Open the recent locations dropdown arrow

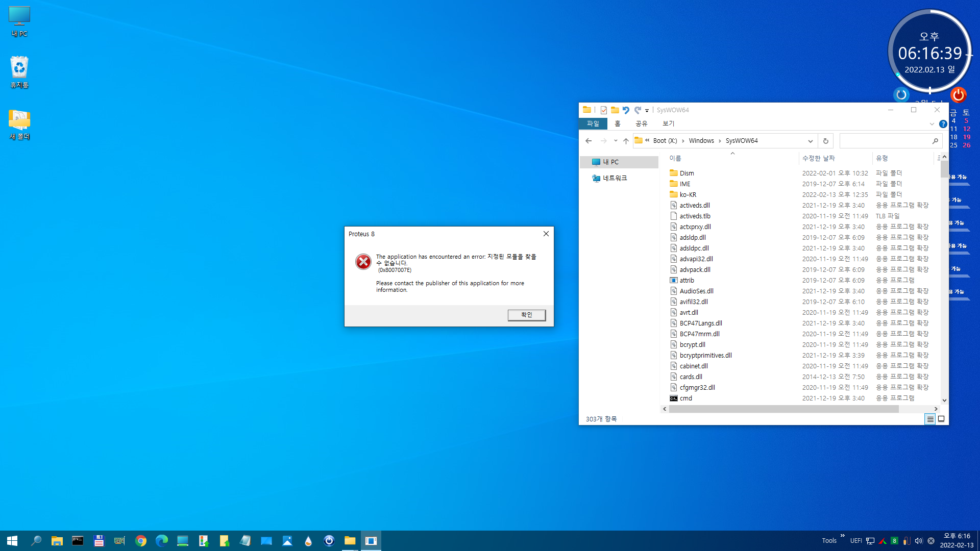616,141
